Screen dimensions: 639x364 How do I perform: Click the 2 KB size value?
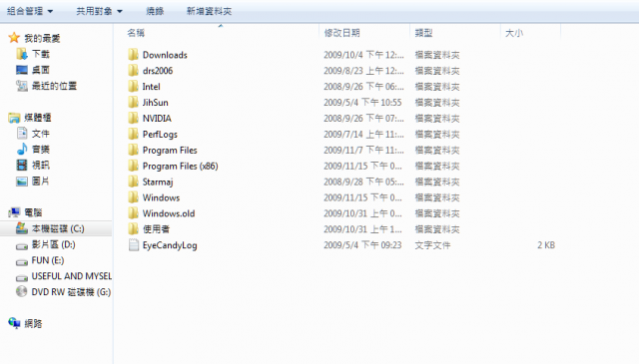[546, 245]
